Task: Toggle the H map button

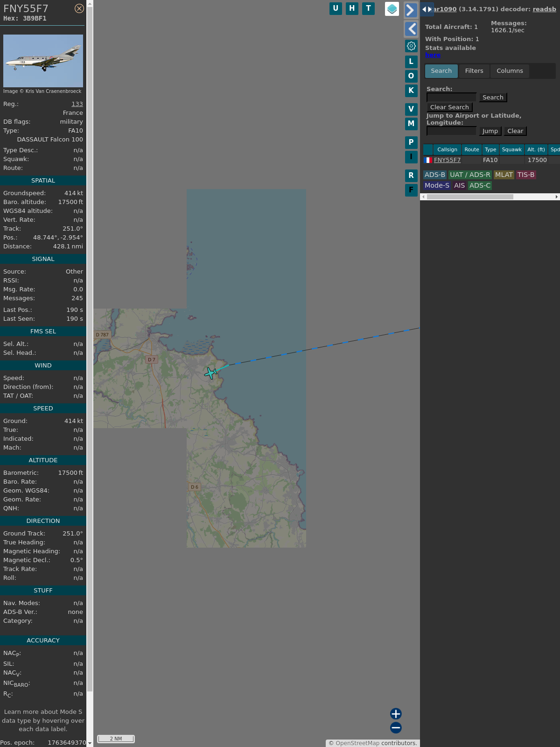Action: [352, 8]
